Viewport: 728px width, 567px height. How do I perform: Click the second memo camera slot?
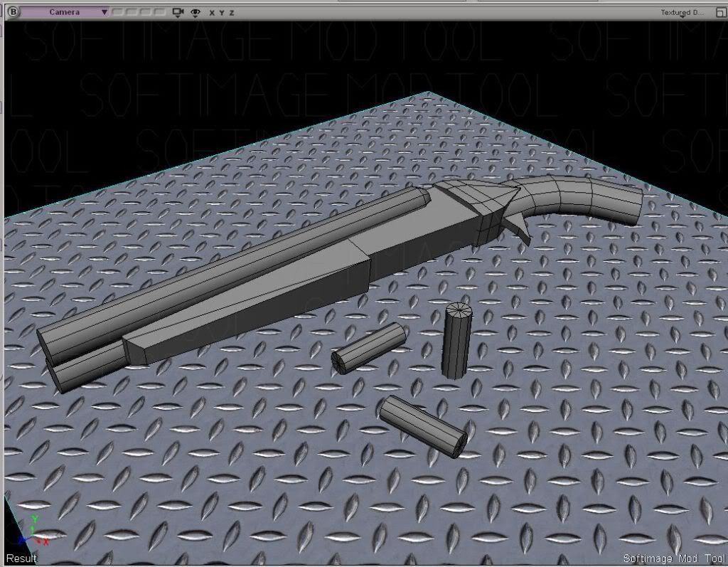(132, 12)
